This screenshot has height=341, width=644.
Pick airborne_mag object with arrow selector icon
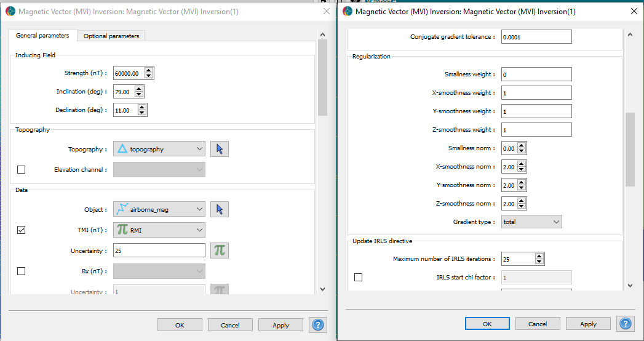point(220,209)
